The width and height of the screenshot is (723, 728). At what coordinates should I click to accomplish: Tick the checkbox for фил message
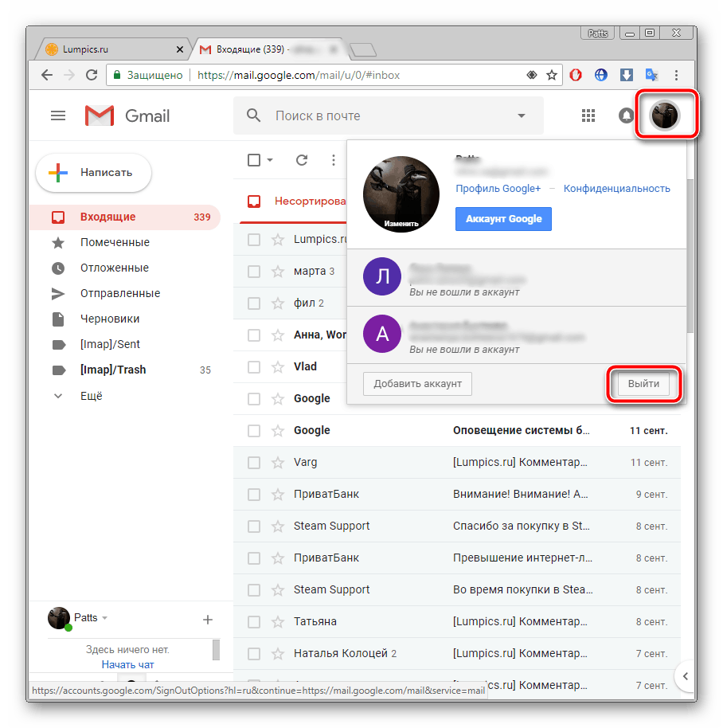(254, 303)
